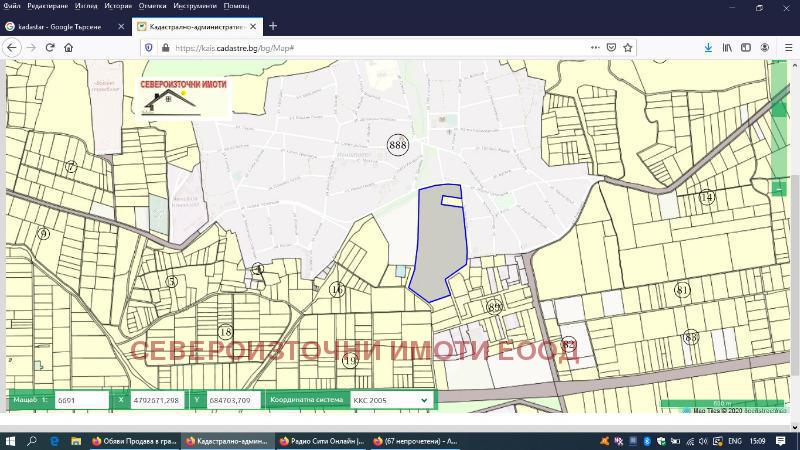This screenshot has width=800, height=450.
Task: Open the History menu in menu bar
Action: tap(117, 6)
